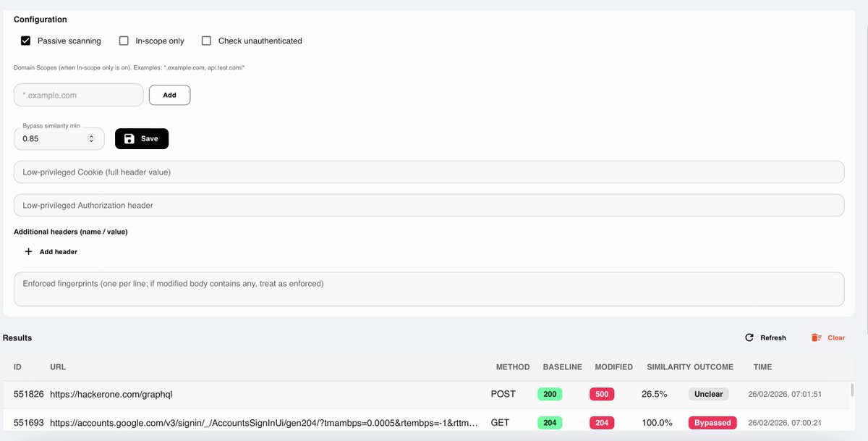868x441 pixels.
Task: Focus the Enforced fingerprints text area
Action: click(429, 289)
